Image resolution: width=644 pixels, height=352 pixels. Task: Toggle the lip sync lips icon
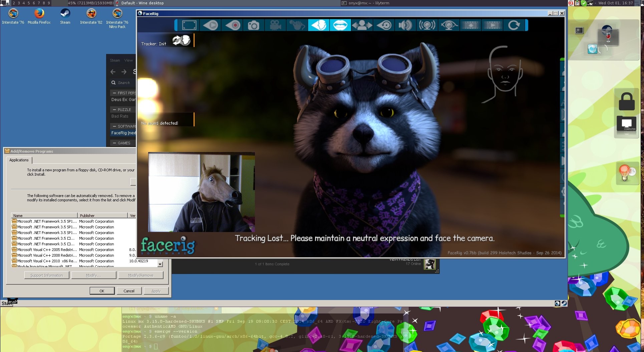340,25
